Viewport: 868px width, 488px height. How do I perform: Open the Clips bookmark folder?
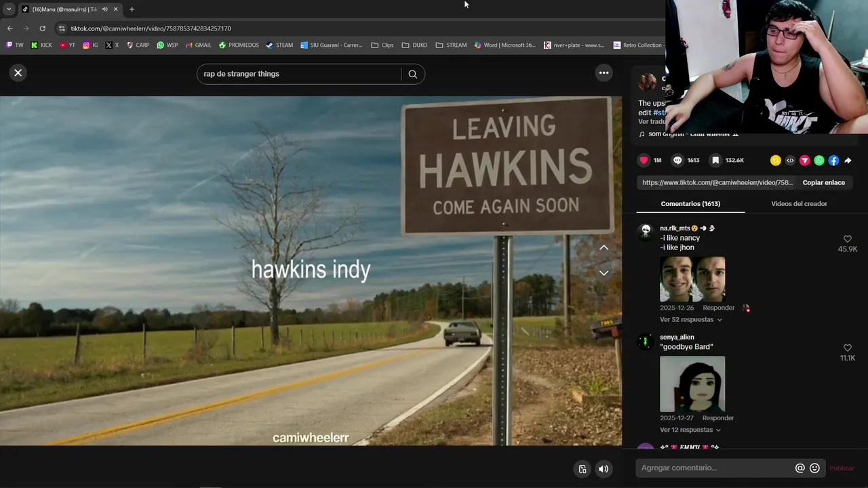point(382,45)
